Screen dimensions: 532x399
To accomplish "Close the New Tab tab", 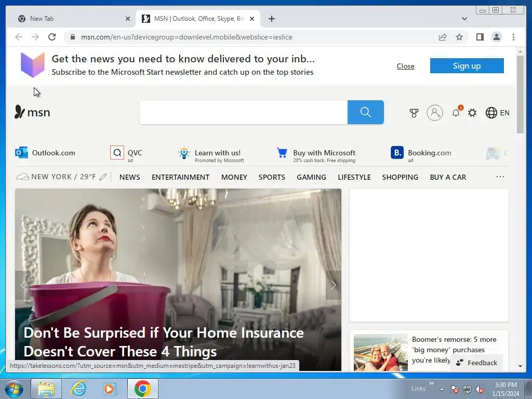I will (128, 19).
